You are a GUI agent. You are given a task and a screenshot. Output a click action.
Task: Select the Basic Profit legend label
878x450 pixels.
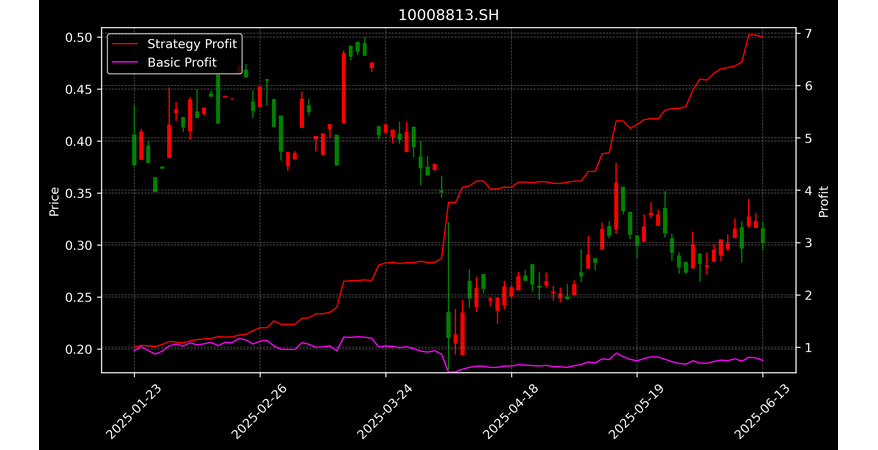(182, 62)
